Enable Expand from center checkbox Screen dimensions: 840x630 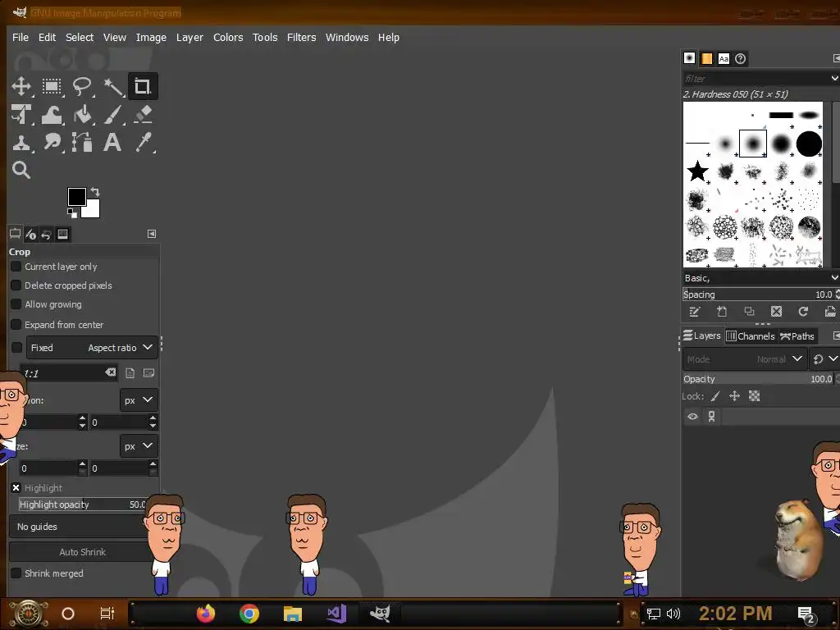[16, 324]
